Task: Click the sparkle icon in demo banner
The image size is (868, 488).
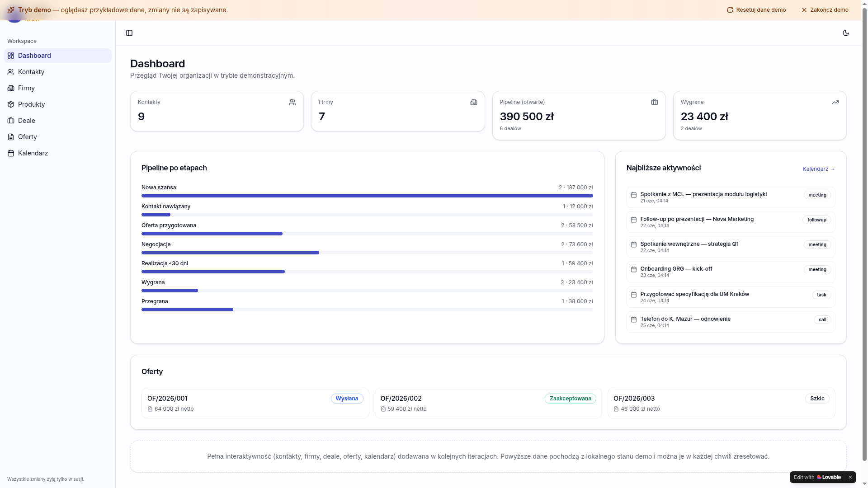Action: coord(11,10)
